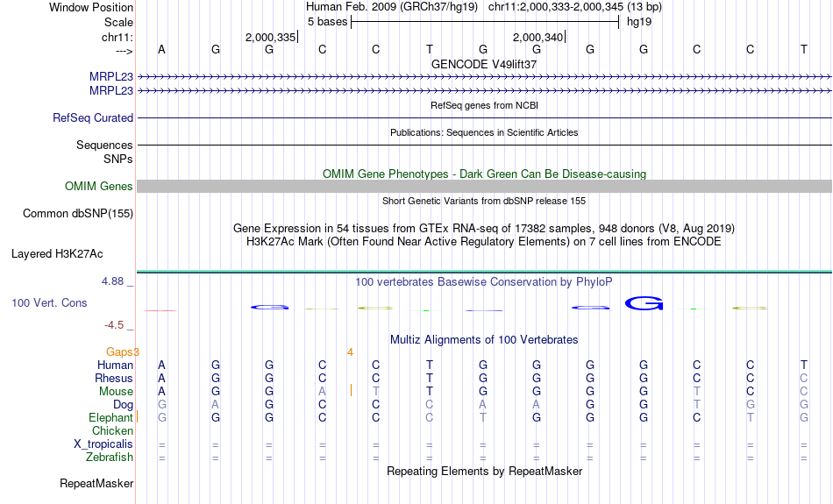Select the Mouse species label
Viewport: 833px width, 504px height.
116,392
